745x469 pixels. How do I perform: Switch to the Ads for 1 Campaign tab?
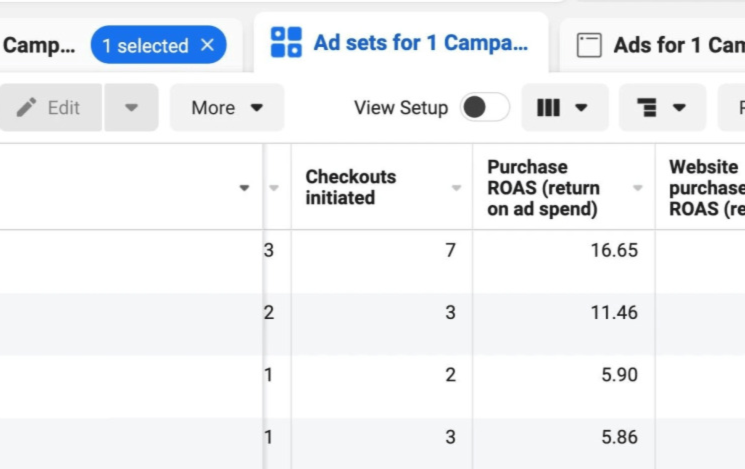point(676,45)
